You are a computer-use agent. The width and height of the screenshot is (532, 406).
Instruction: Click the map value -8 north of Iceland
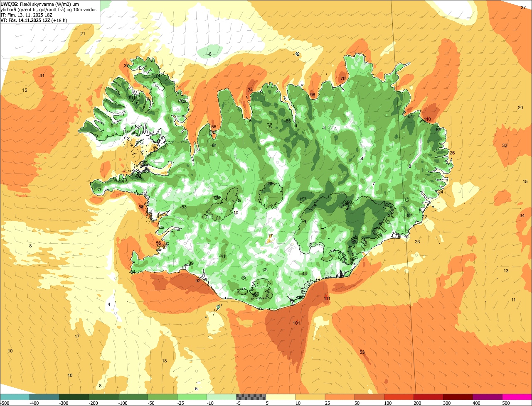[x=209, y=54]
